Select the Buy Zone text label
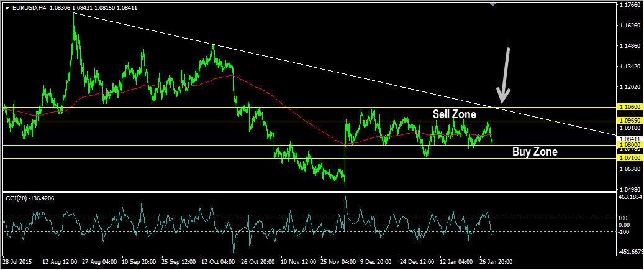 pyautogui.click(x=535, y=151)
